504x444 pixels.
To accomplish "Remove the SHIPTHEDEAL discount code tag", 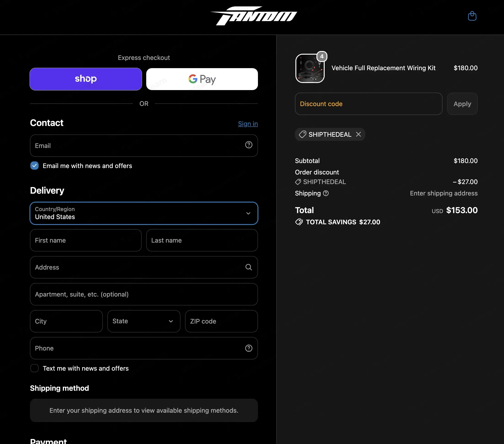I will [358, 134].
